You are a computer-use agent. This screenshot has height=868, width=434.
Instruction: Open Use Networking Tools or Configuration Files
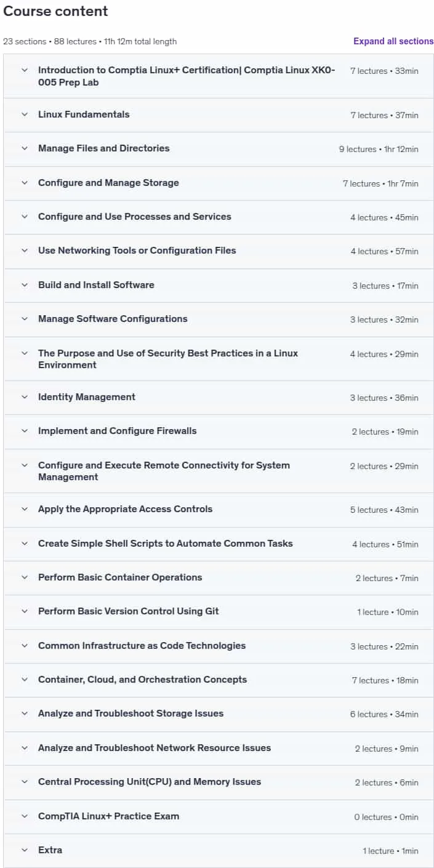(x=219, y=251)
